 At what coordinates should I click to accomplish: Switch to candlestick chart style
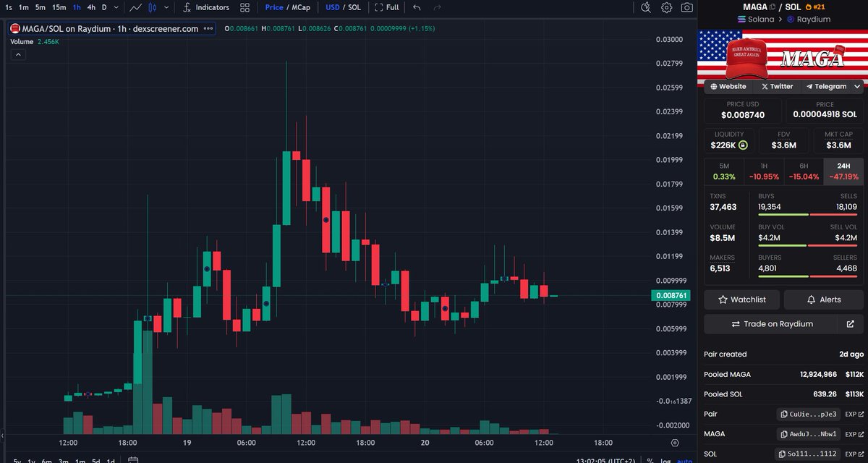151,7
